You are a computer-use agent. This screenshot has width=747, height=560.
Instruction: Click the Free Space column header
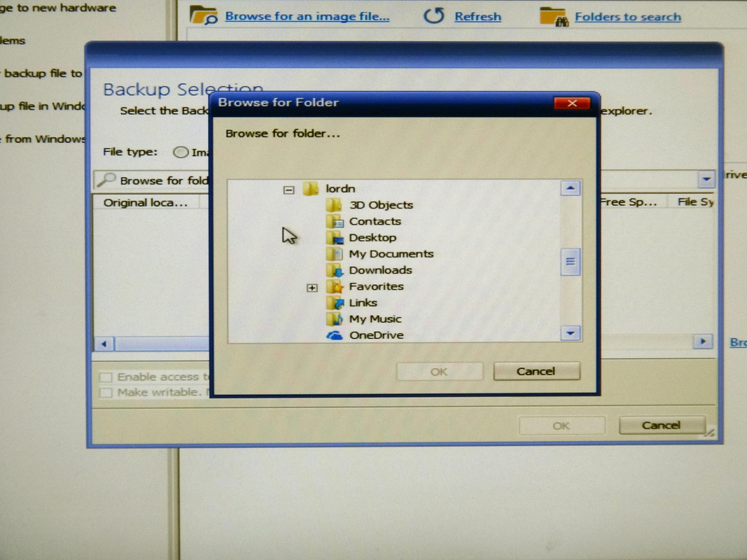[632, 202]
